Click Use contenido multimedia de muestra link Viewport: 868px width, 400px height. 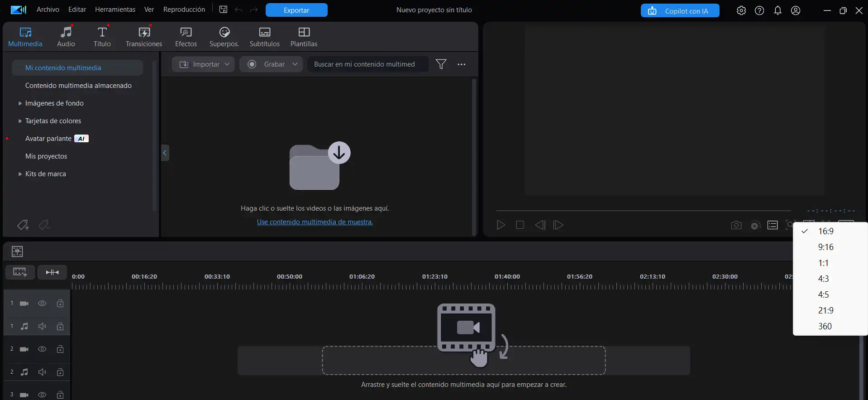[315, 222]
